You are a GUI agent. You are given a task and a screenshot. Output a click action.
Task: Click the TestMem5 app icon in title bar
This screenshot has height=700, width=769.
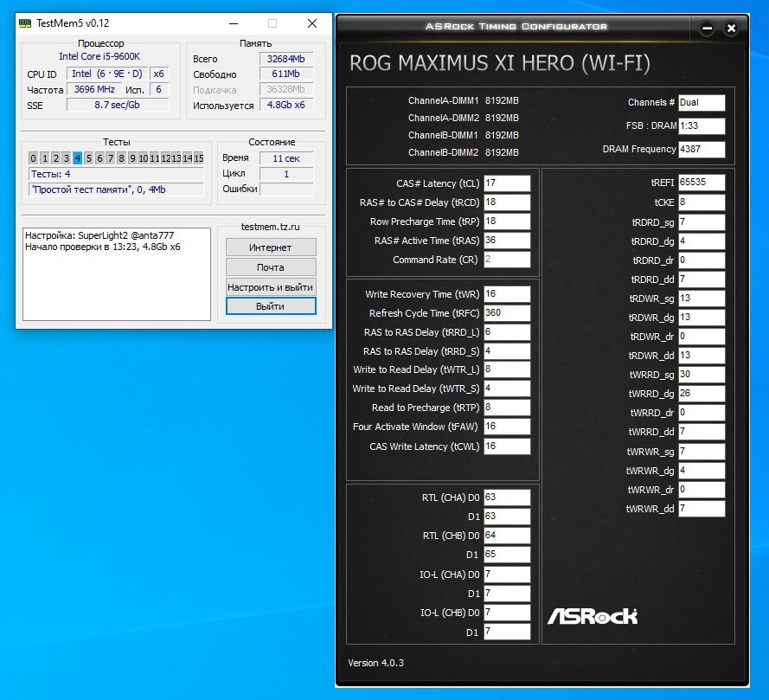coord(25,23)
